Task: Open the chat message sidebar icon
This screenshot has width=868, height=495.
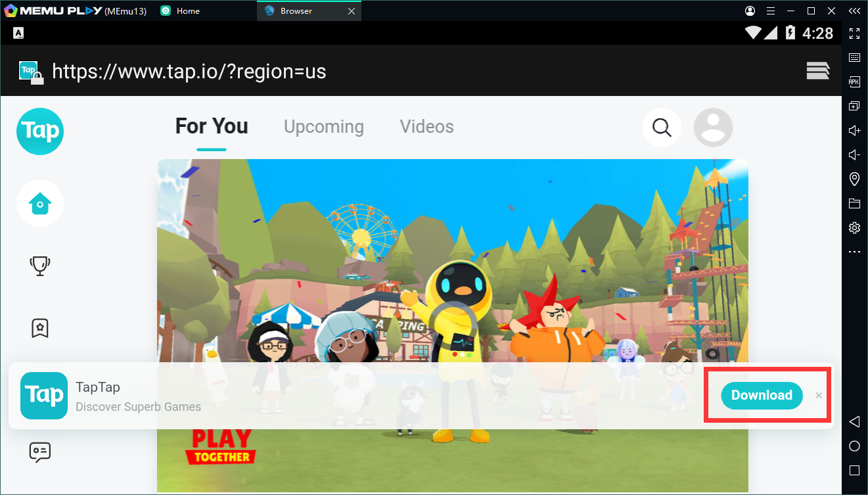Action: tap(40, 452)
